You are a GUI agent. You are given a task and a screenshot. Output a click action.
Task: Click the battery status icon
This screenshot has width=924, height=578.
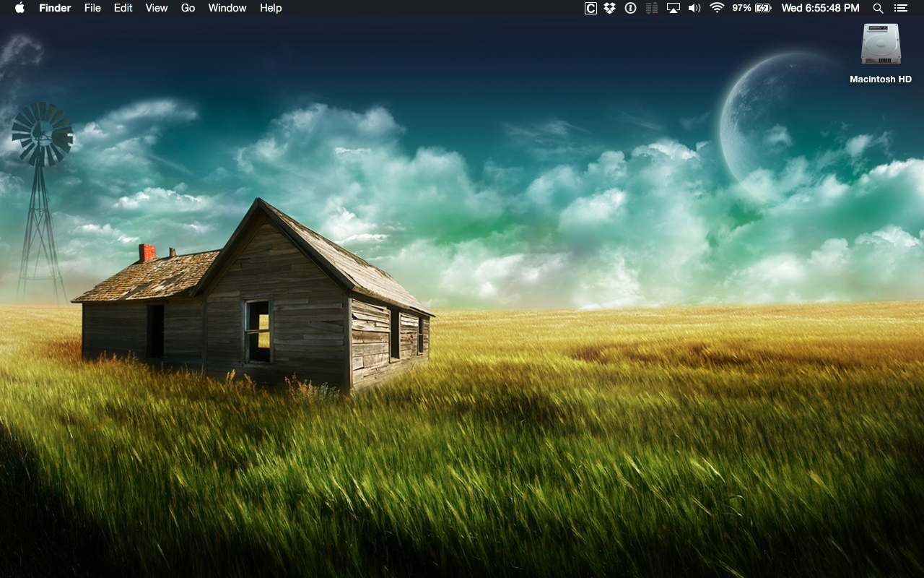coord(764,8)
